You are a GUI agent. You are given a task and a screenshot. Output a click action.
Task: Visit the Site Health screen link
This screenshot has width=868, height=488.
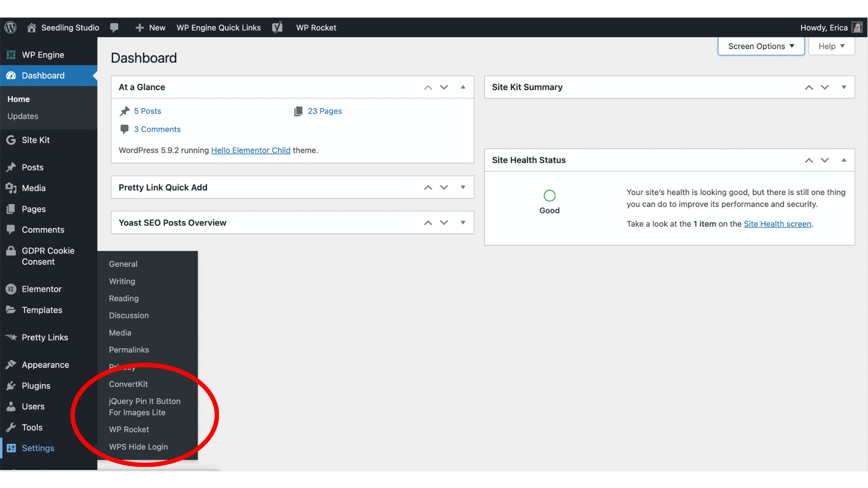click(777, 224)
